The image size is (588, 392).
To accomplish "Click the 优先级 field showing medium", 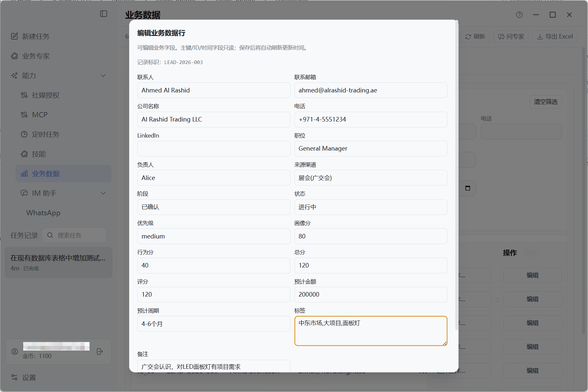I will click(214, 236).
